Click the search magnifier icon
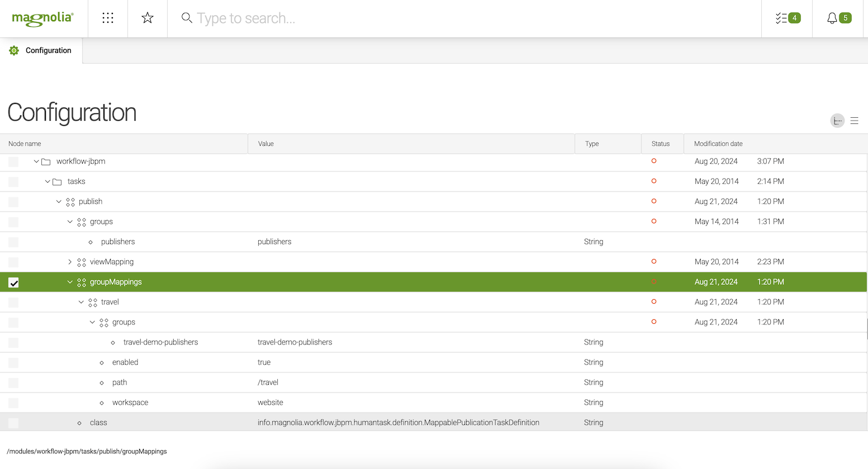Screen dimensions: 868x469 pos(187,18)
